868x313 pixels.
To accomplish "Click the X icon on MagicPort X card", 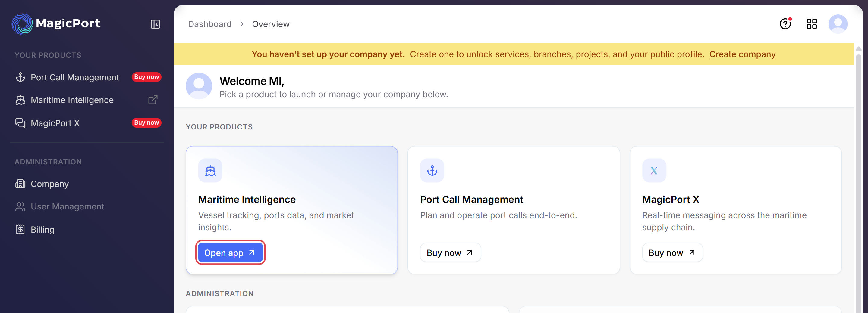I will point(654,171).
